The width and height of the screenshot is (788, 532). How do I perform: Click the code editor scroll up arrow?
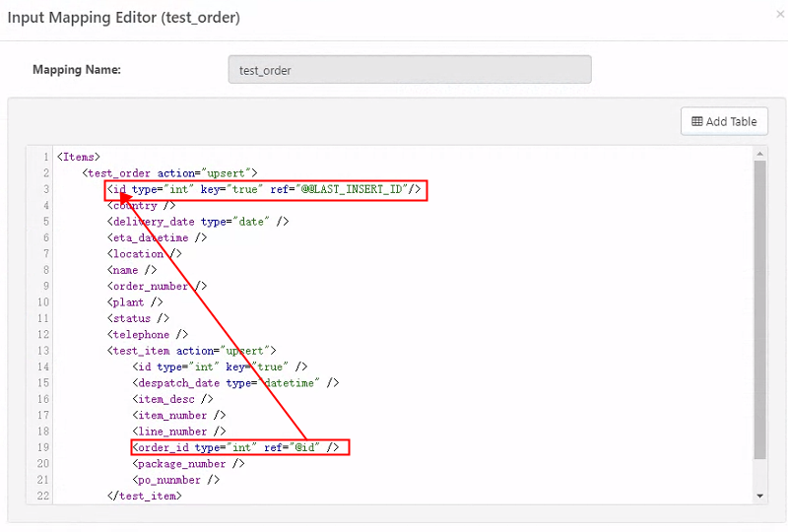759,154
